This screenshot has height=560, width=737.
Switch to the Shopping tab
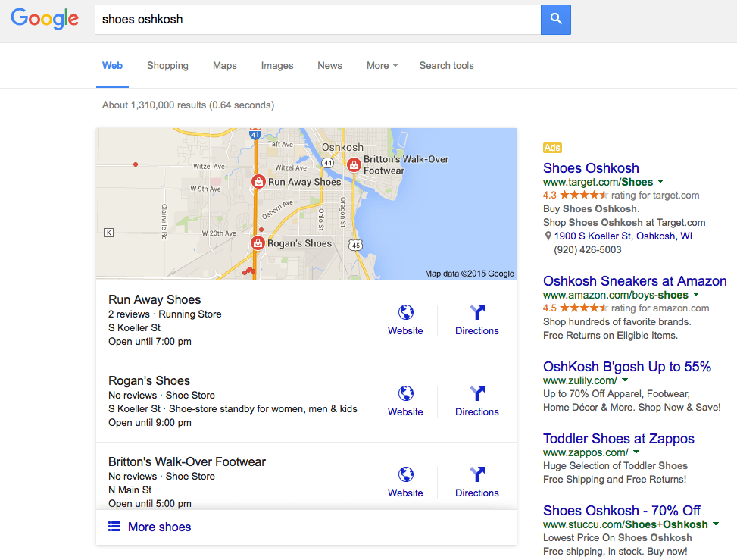coord(167,66)
